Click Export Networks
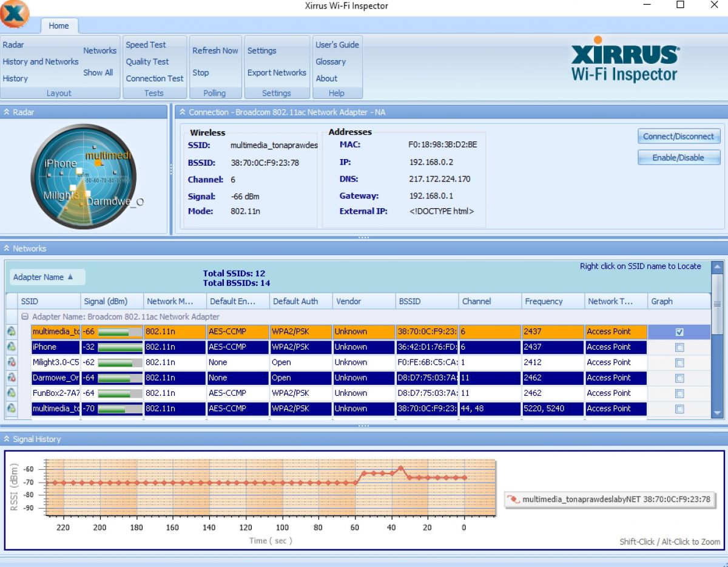 [x=277, y=73]
